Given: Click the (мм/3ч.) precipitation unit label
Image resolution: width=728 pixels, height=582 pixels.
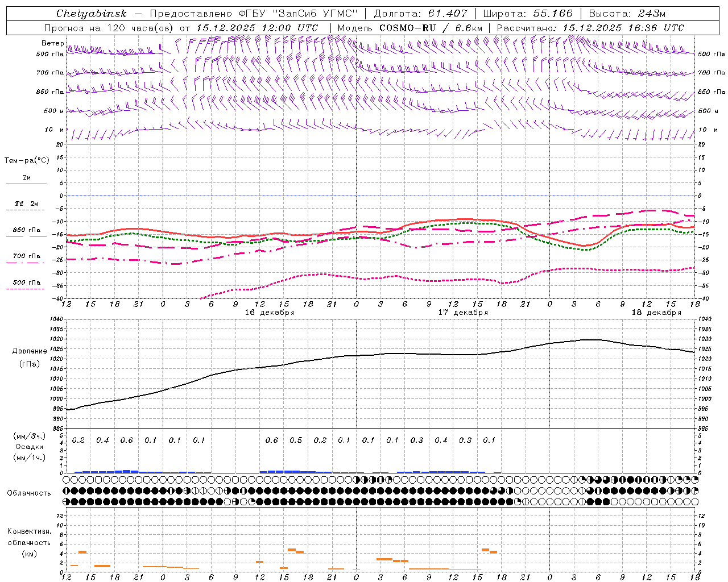Looking at the screenshot, I should click(x=29, y=436).
